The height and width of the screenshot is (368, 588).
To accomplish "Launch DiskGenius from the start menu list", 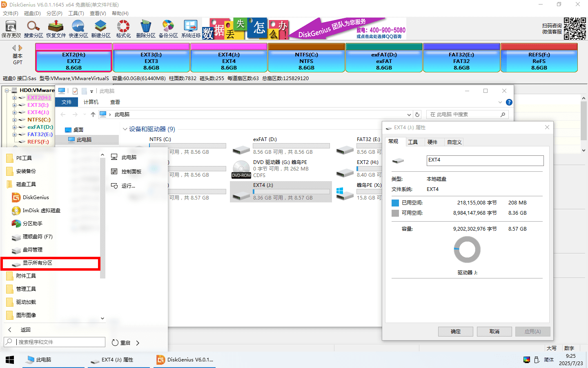I will (30, 197).
